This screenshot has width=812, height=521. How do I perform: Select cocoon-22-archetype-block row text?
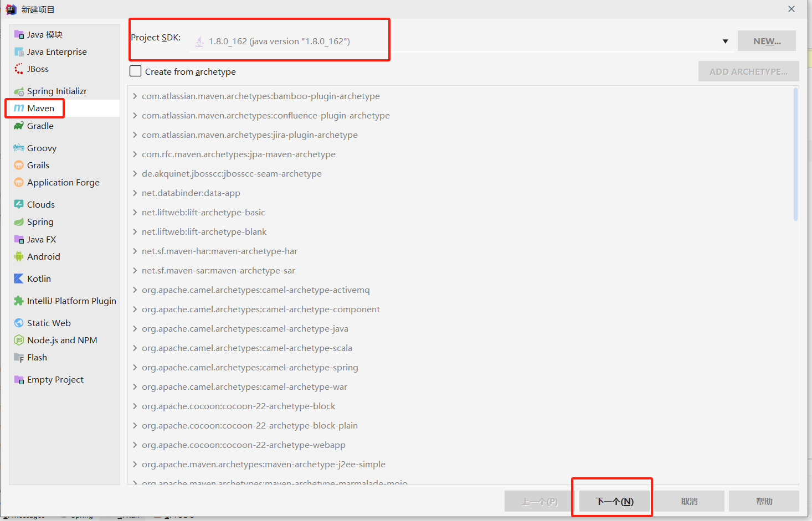238,406
